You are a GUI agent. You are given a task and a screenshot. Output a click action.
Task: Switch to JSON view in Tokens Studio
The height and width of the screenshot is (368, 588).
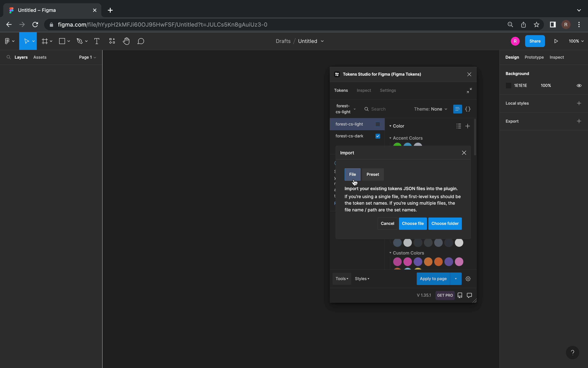[x=468, y=109]
